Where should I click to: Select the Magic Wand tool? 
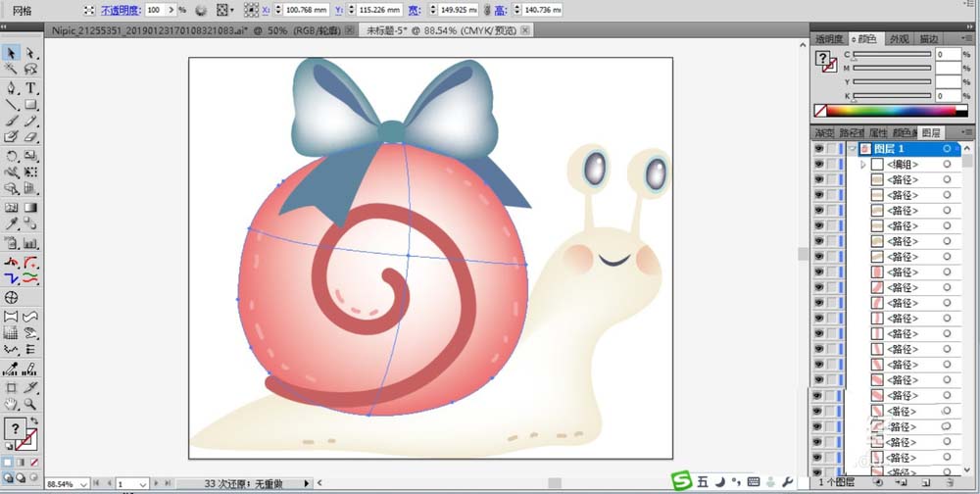[11, 70]
